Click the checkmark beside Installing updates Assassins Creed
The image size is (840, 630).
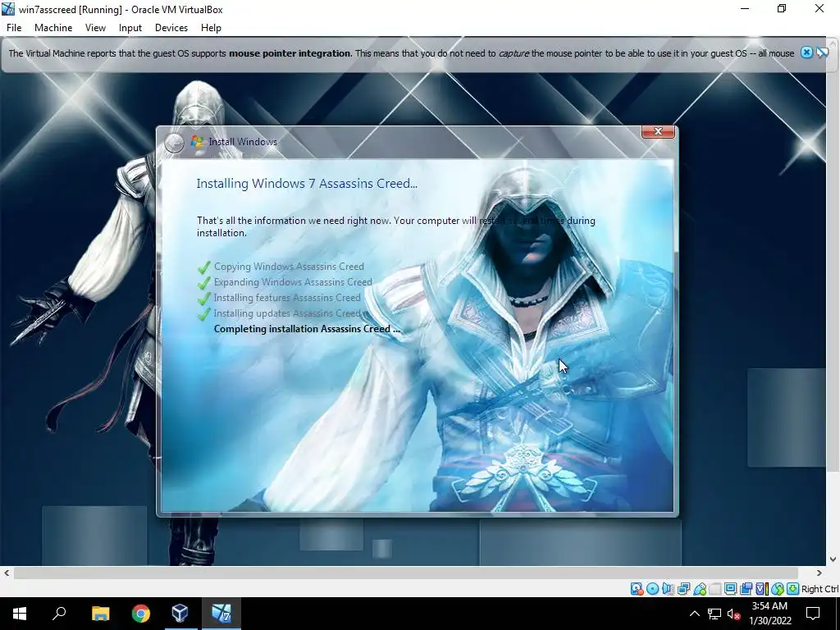pos(203,314)
